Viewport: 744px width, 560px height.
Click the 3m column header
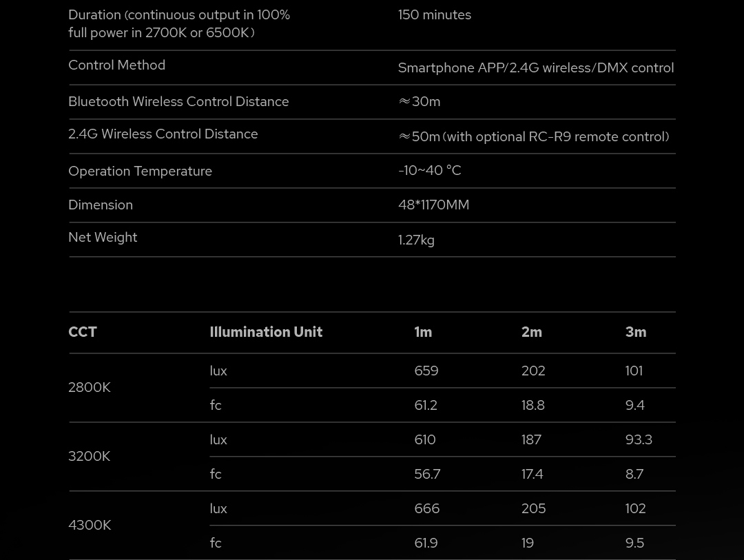[635, 332]
